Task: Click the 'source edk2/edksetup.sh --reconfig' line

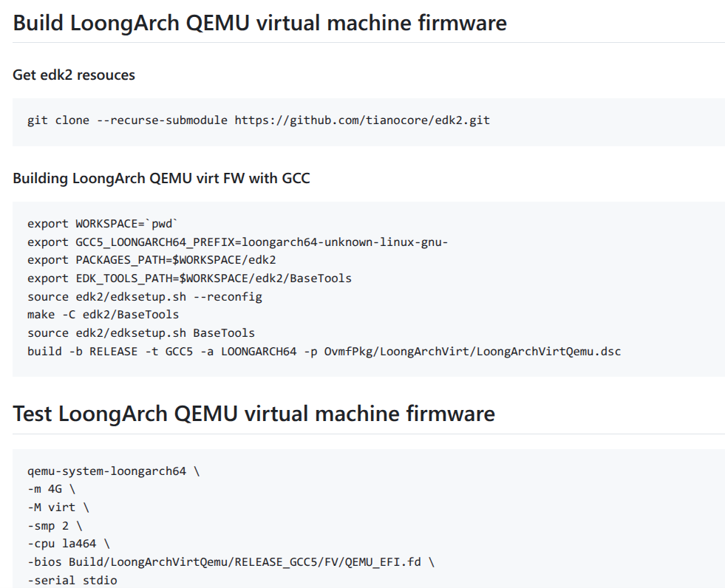Action: point(145,297)
